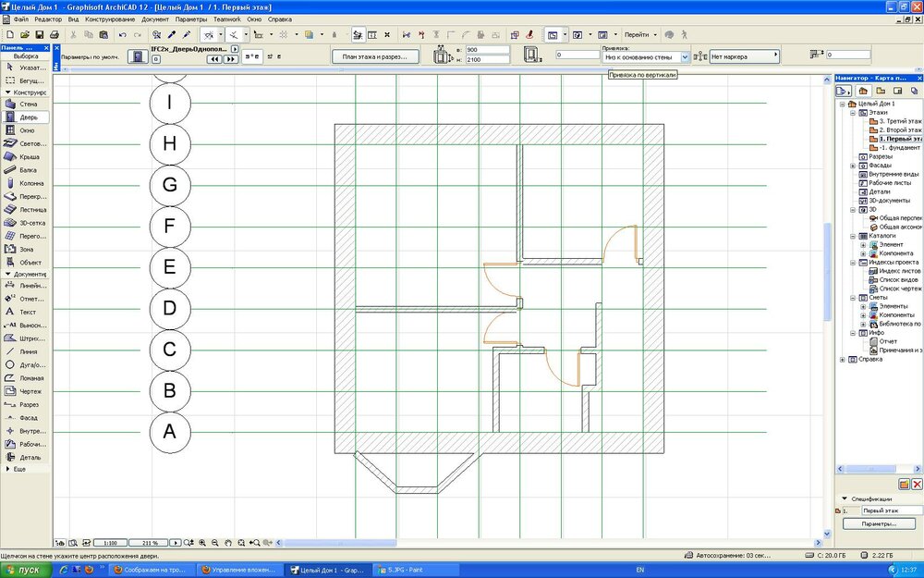924x578 pixels.
Task: Toggle the guide lines button in toolbar
Action: (x=209, y=35)
